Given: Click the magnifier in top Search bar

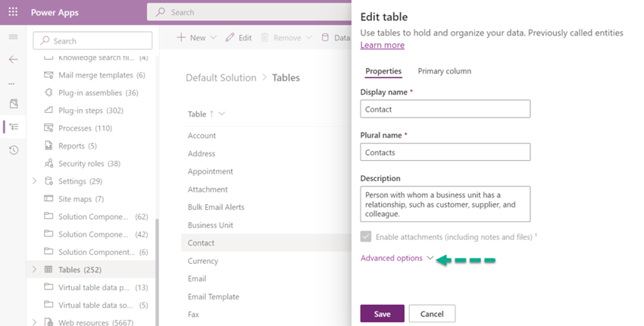Looking at the screenshot, I should 161,12.
